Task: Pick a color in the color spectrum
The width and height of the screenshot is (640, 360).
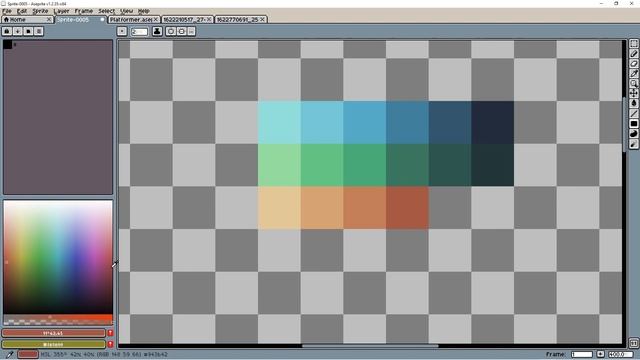Action: tap(58, 257)
